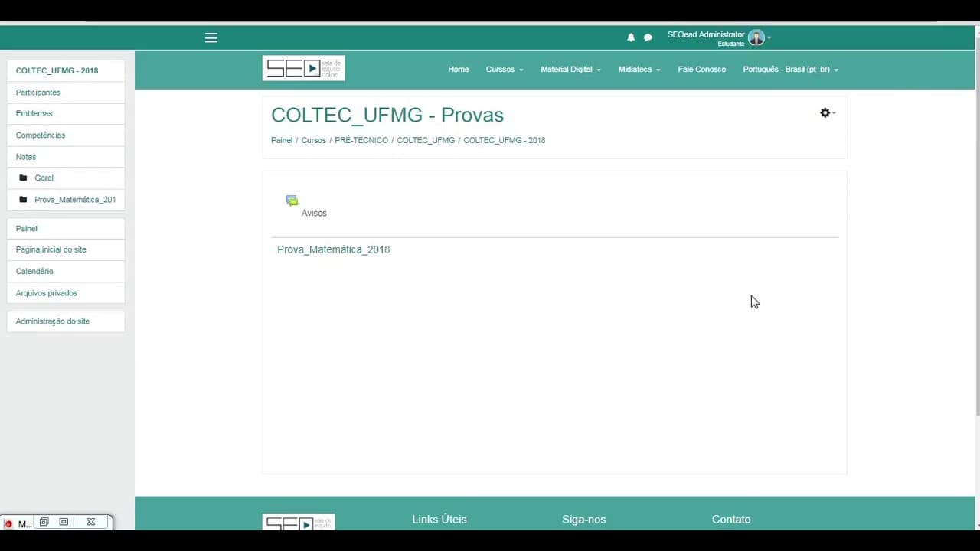Click the folder icon beside Geral

23,178
